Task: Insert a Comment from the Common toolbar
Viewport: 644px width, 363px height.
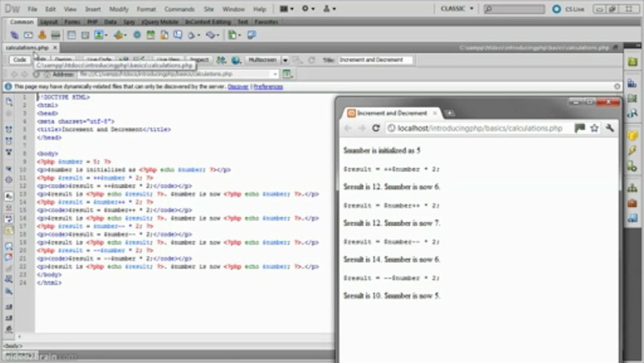Action: tap(178, 35)
